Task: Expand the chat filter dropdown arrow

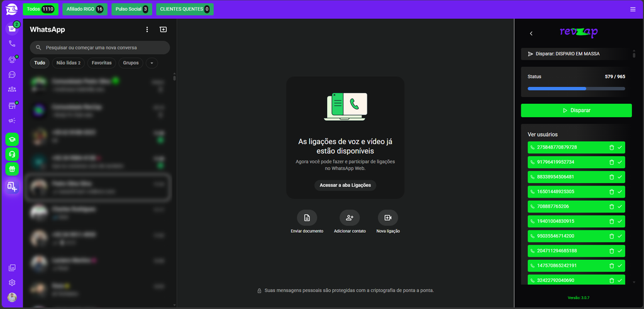Action: tap(152, 64)
